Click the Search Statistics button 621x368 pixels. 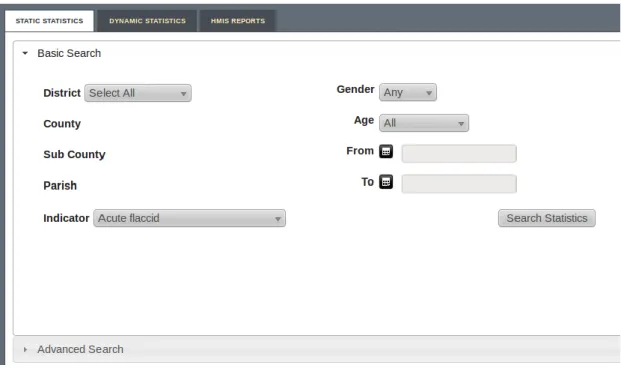(547, 218)
